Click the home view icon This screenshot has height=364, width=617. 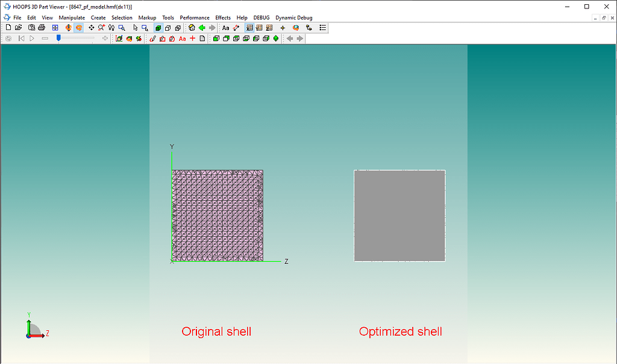point(191,27)
